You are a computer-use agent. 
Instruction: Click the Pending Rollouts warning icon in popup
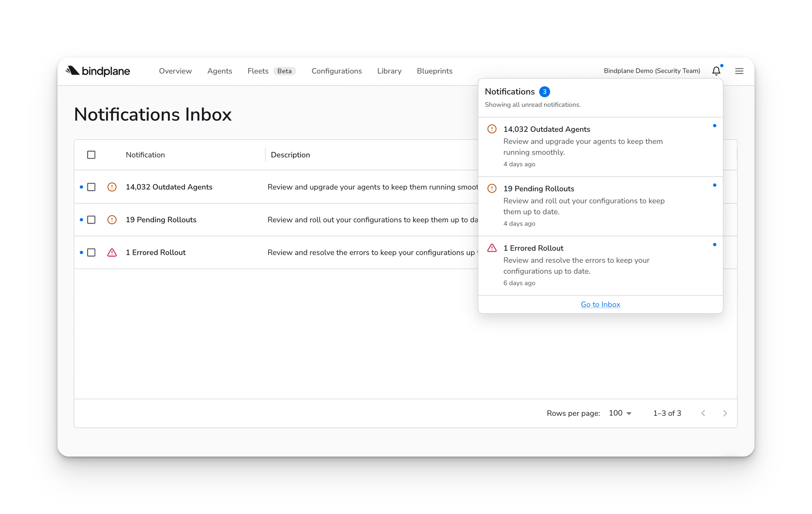pos(492,188)
